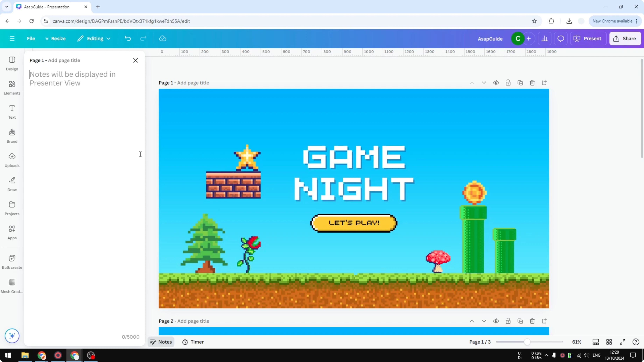
Task: Click the vertical canvas scrollbar
Action: click(642, 108)
